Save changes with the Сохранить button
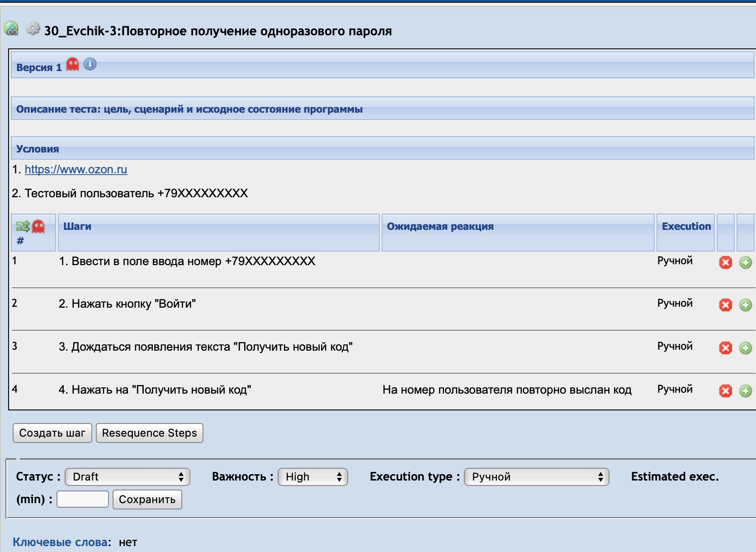 point(147,500)
